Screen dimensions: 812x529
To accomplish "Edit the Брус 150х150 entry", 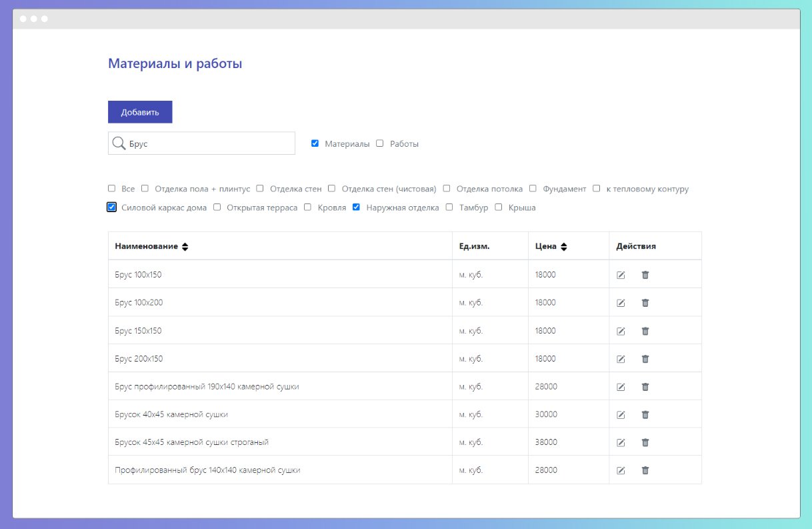I will [x=621, y=331].
